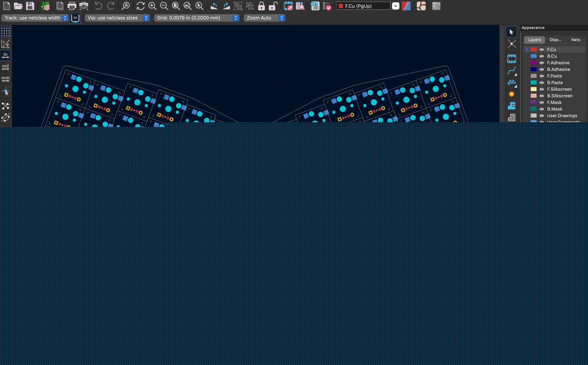Select the Add Filled Zone tool
Screen dimensions: 588x365
(x=512, y=106)
